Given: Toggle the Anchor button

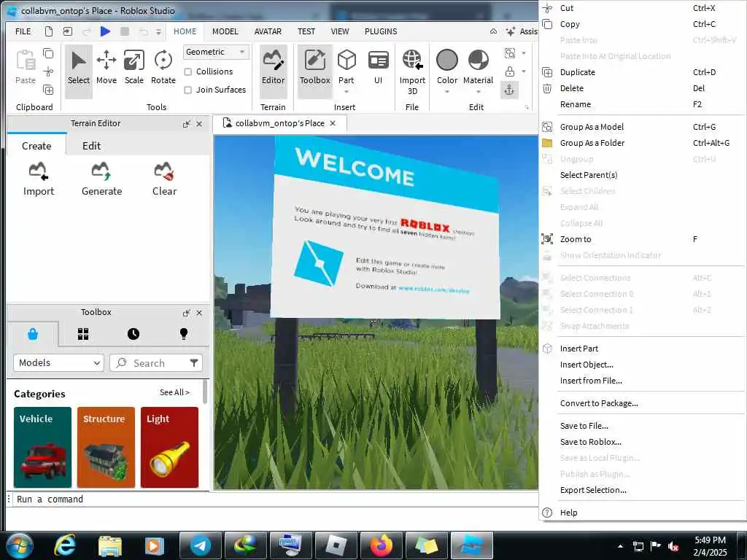Looking at the screenshot, I should (x=509, y=90).
